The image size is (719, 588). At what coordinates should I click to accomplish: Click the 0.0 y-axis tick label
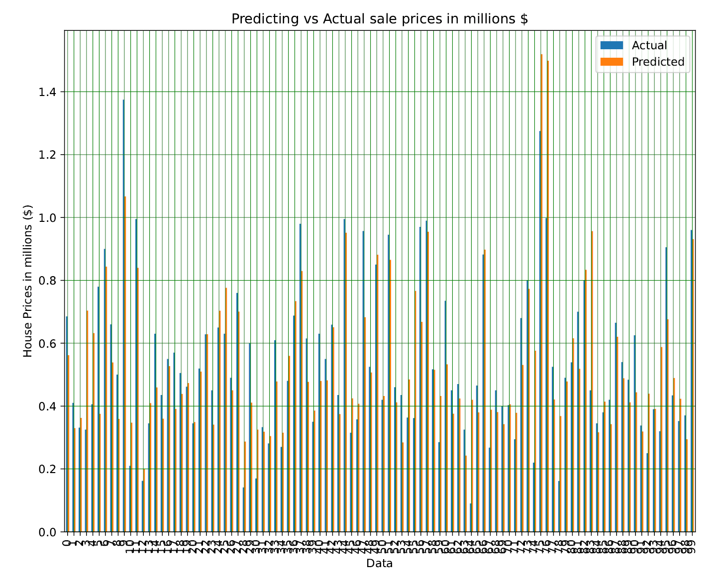pos(48,532)
